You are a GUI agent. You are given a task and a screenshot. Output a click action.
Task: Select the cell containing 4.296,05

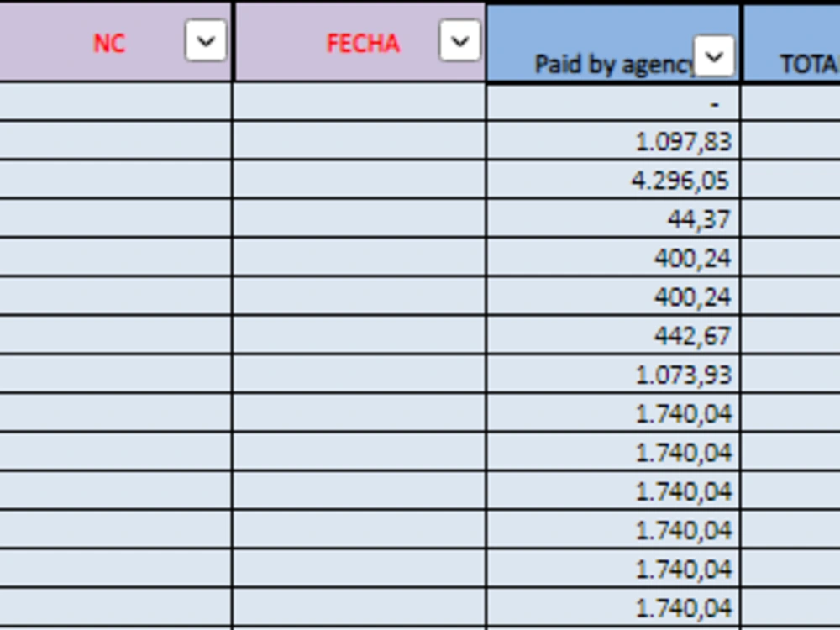click(613, 180)
